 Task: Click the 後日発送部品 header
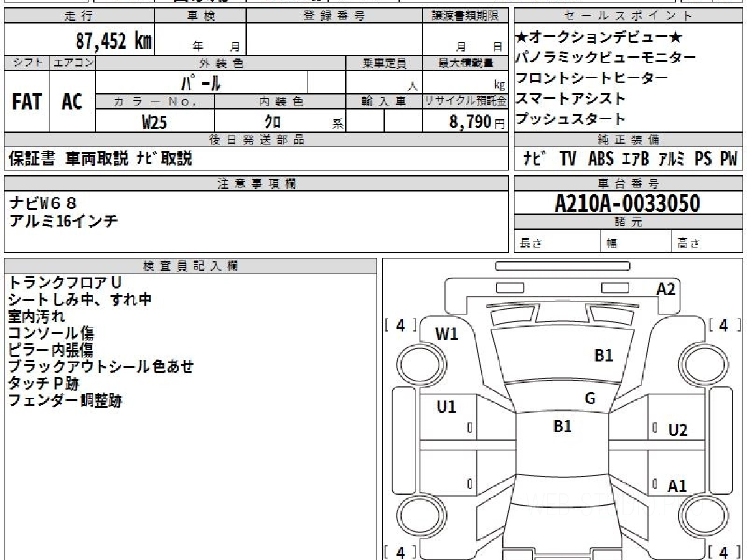[x=256, y=139]
